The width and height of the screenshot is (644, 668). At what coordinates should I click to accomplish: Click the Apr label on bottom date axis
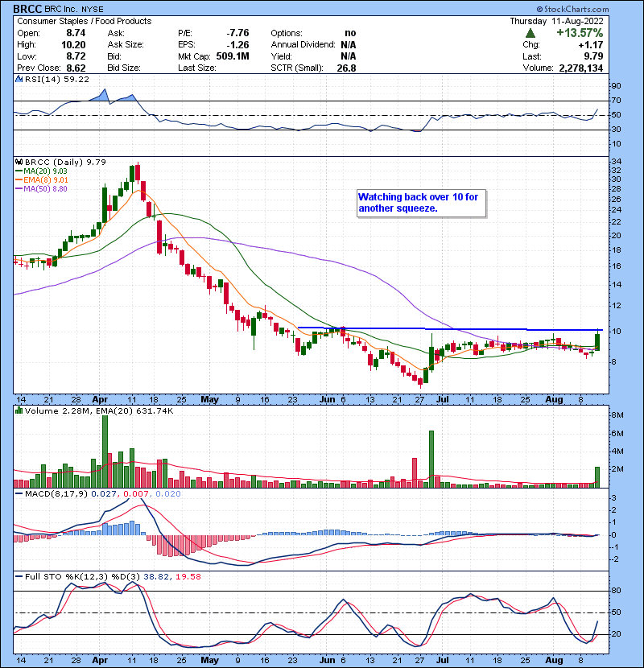[x=100, y=660]
